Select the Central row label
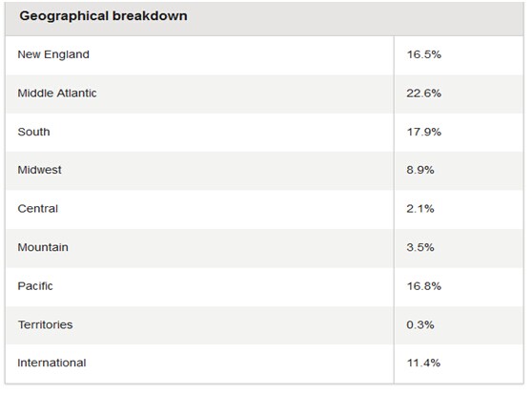The image size is (532, 395). 38,209
